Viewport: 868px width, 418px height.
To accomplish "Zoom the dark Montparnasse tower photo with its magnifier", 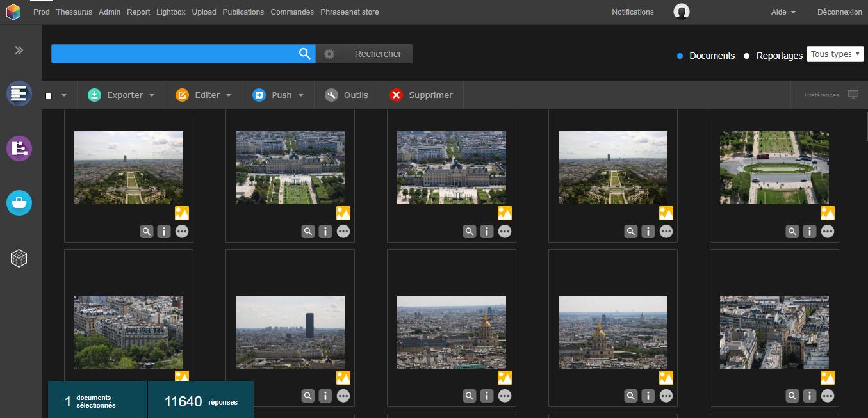I will click(308, 396).
